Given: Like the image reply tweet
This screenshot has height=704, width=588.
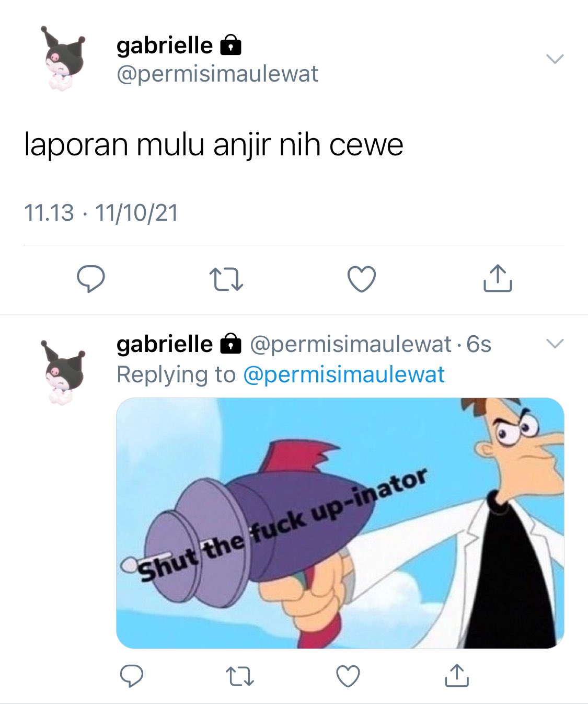Looking at the screenshot, I should (x=348, y=675).
